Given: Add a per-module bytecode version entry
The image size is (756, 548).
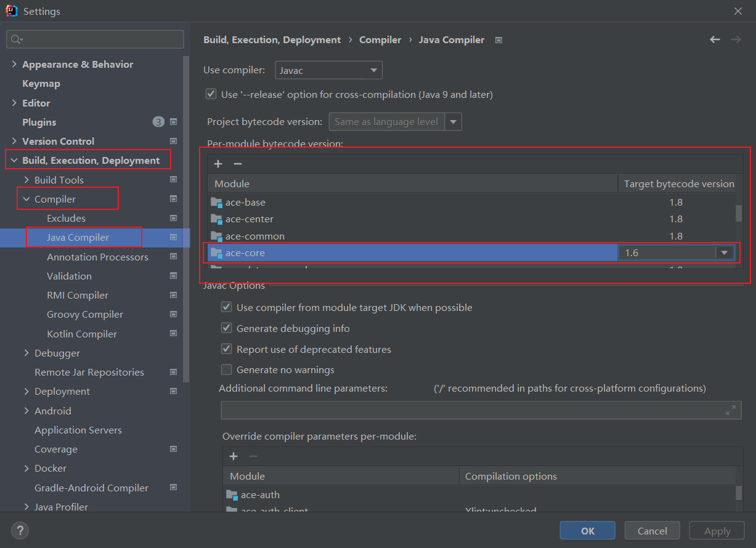Looking at the screenshot, I should [218, 164].
